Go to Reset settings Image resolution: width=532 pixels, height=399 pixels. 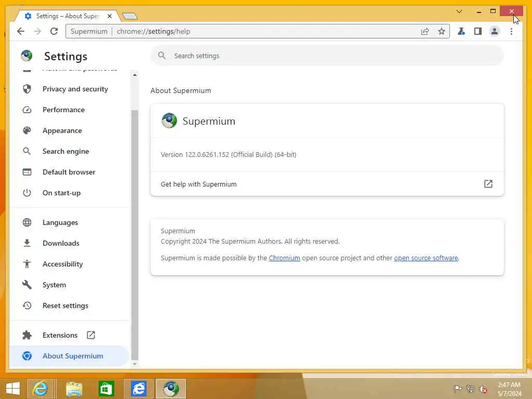click(69, 305)
